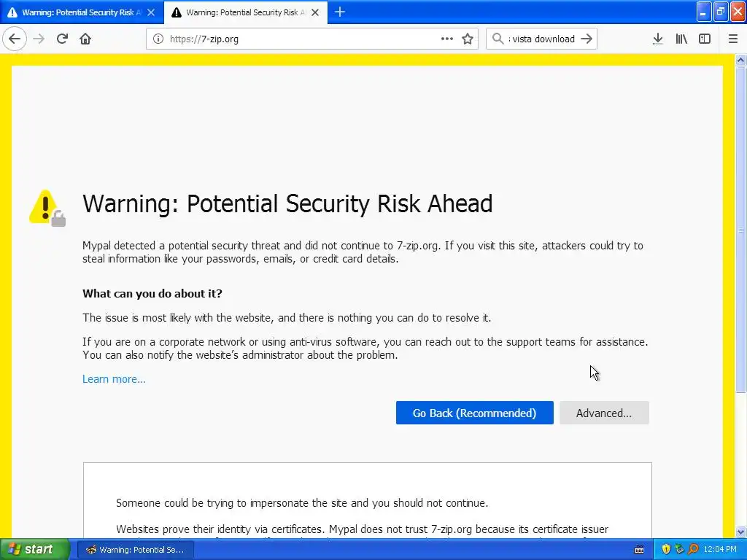Click the search magnifier icon in the search box
This screenshot has height=560, width=747.
tap(498, 39)
